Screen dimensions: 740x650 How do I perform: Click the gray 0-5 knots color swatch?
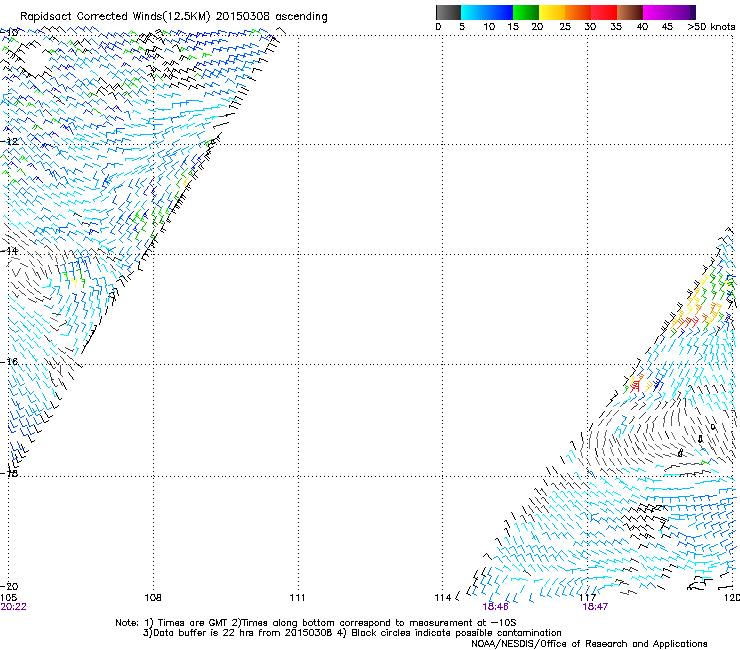[x=448, y=12]
